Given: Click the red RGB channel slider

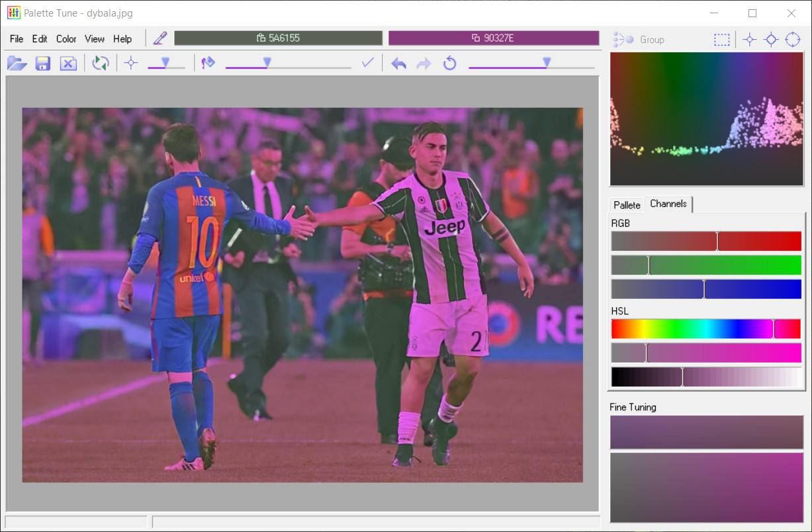Looking at the screenshot, I should [x=706, y=241].
